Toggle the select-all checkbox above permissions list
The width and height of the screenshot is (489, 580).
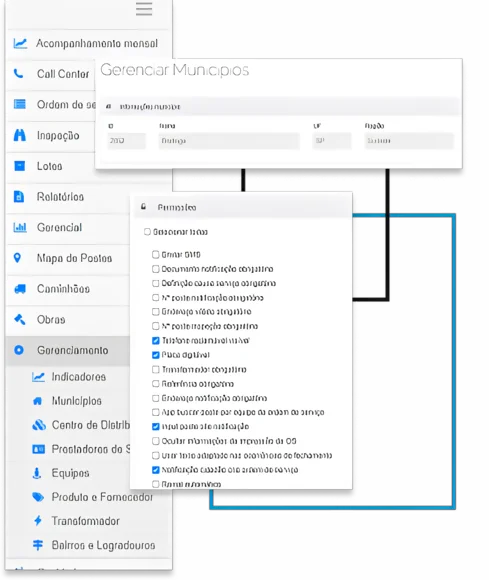click(x=147, y=232)
